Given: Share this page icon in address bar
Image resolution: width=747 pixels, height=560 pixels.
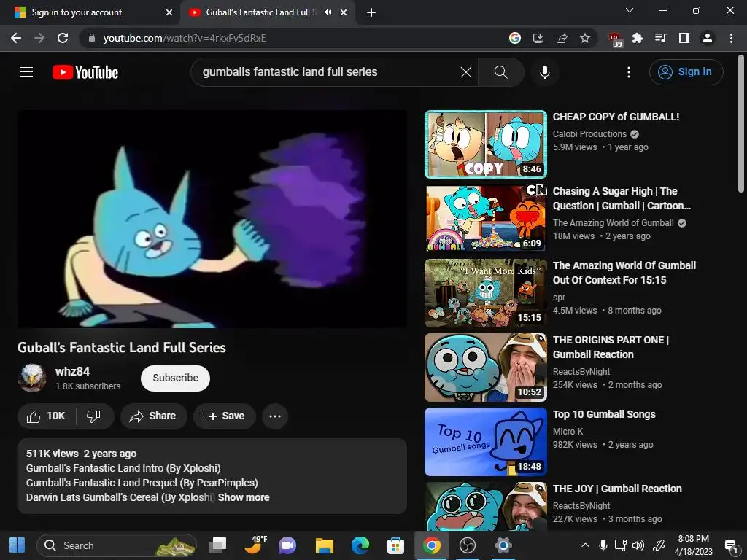Looking at the screenshot, I should tap(562, 38).
